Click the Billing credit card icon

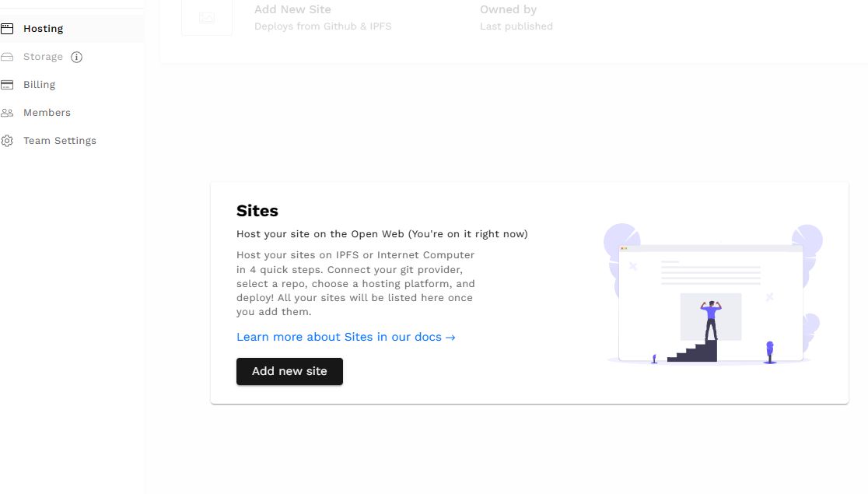point(7,85)
